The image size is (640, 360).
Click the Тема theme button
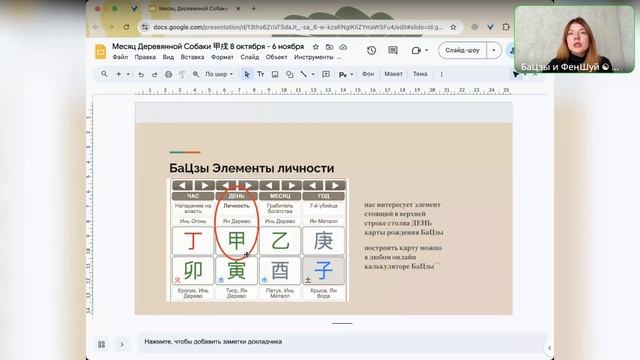(x=420, y=74)
